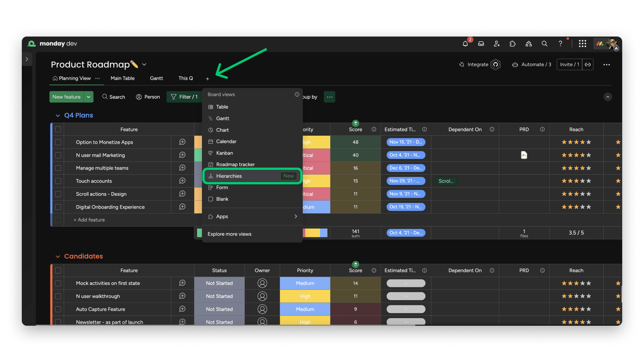Click Medium priority cell for Auto Capture
Screen dimensions: 644x362
click(305, 309)
